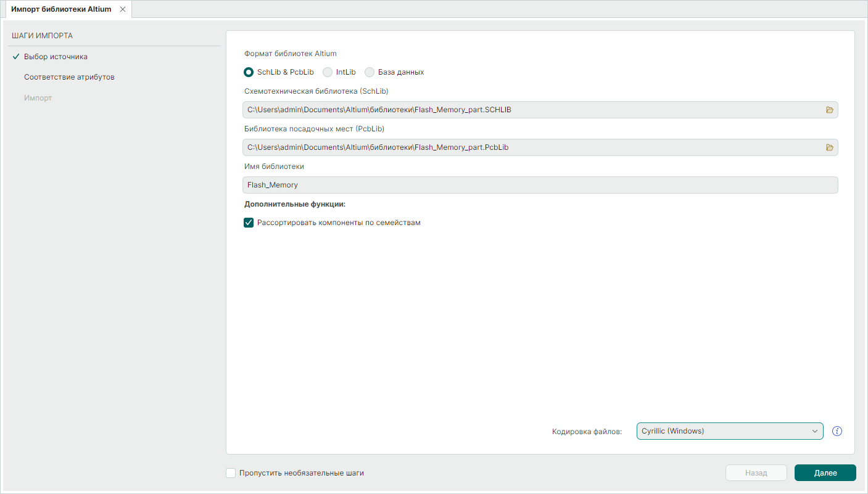Go to the Выбор источника step label
The image size is (868, 494).
[56, 57]
